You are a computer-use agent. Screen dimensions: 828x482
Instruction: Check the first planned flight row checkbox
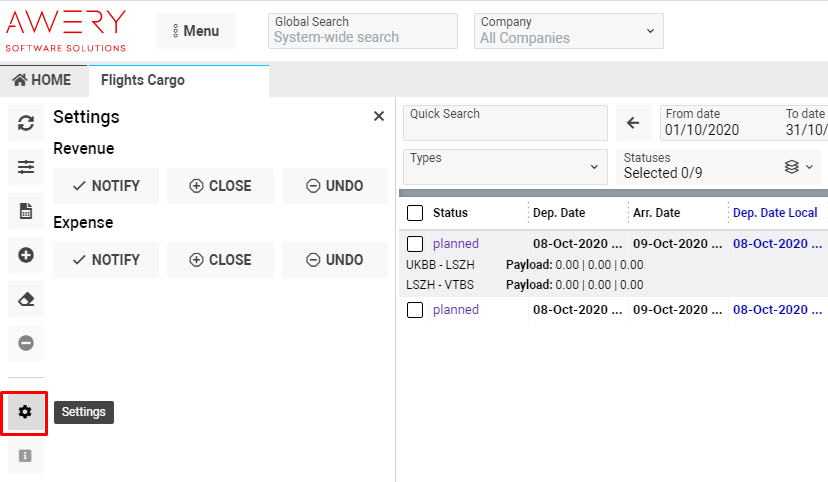tap(415, 244)
